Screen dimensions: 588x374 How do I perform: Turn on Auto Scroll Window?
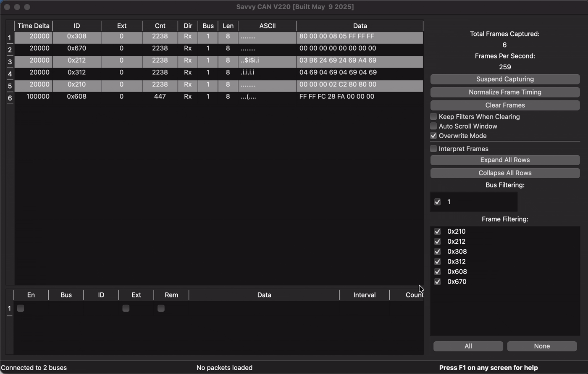[433, 126]
